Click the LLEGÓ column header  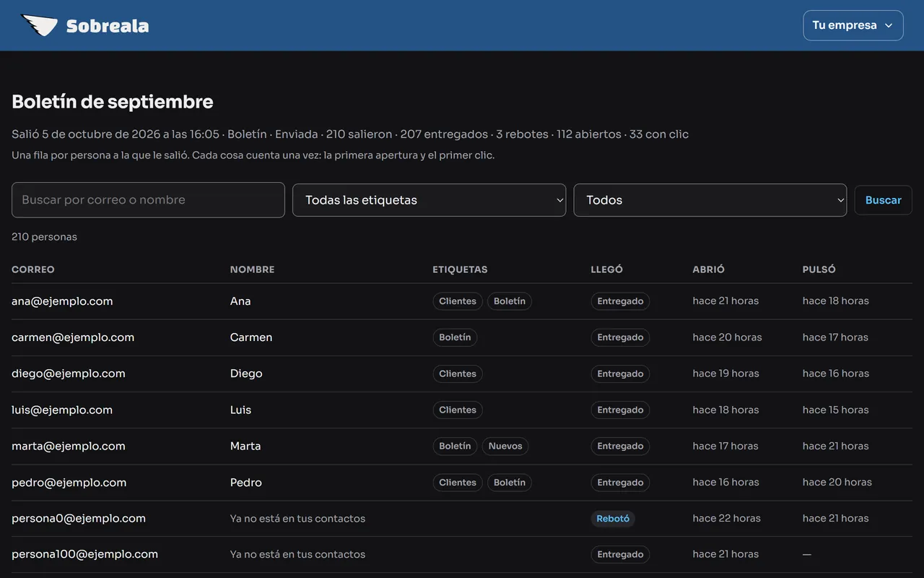pyautogui.click(x=607, y=269)
